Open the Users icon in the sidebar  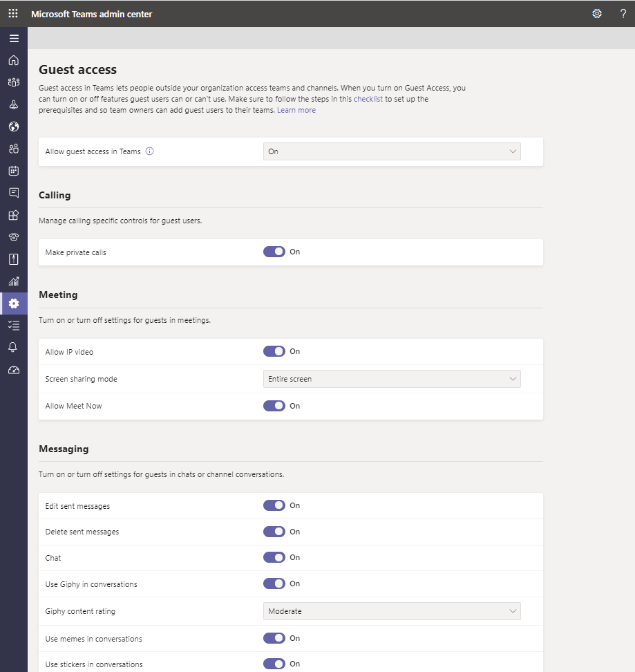[x=14, y=149]
